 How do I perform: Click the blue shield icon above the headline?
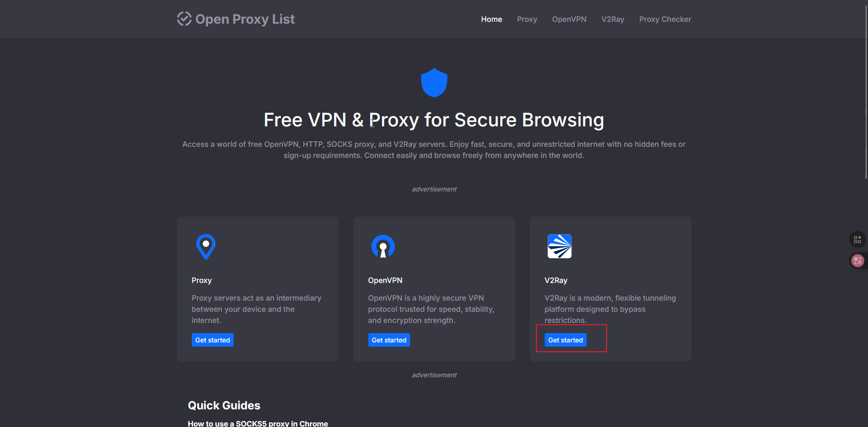point(434,83)
